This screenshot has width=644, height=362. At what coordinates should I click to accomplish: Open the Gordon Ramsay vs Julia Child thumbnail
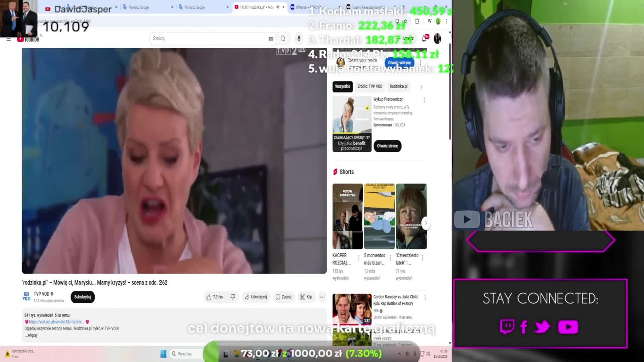tap(352, 309)
